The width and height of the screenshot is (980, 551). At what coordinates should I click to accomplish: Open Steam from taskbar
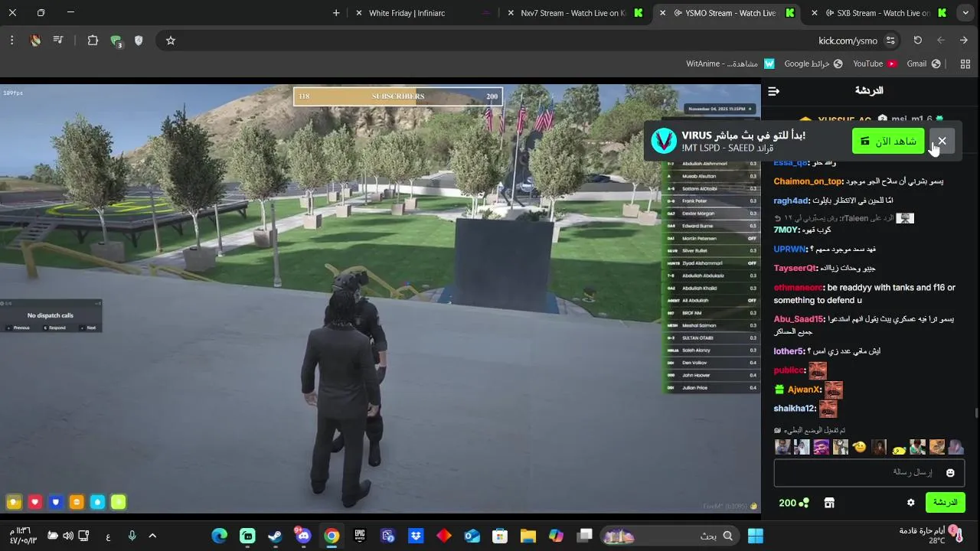pos(275,536)
